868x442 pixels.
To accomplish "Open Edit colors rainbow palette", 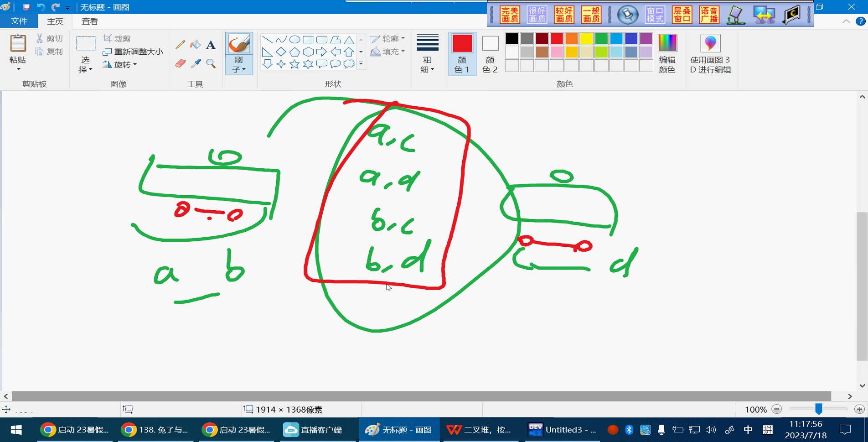I will 667,53.
